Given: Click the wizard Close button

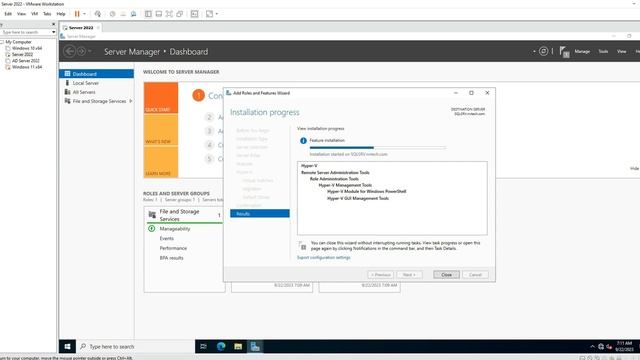Looking at the screenshot, I should [446, 275].
